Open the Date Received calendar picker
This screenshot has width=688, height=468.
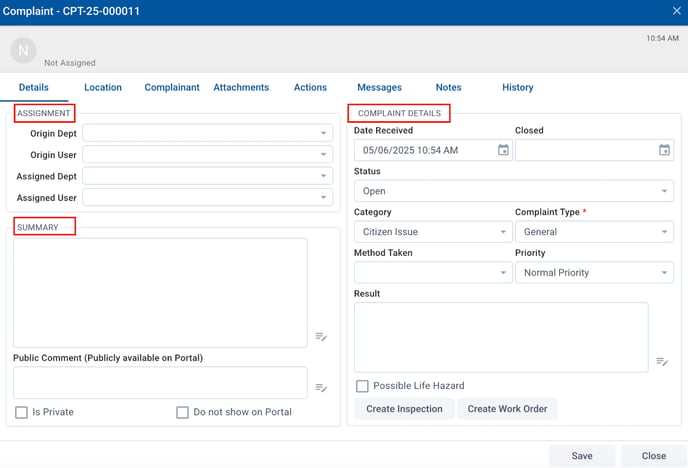click(x=503, y=150)
